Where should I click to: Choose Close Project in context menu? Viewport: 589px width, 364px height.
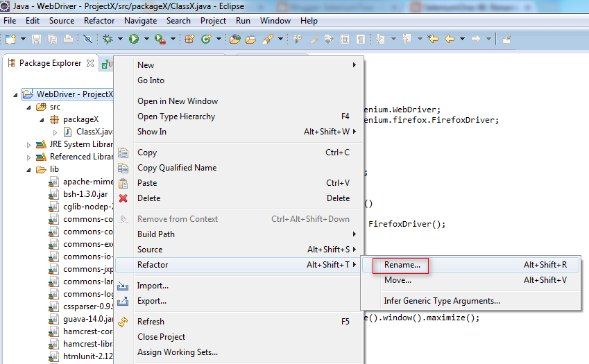coord(239,337)
